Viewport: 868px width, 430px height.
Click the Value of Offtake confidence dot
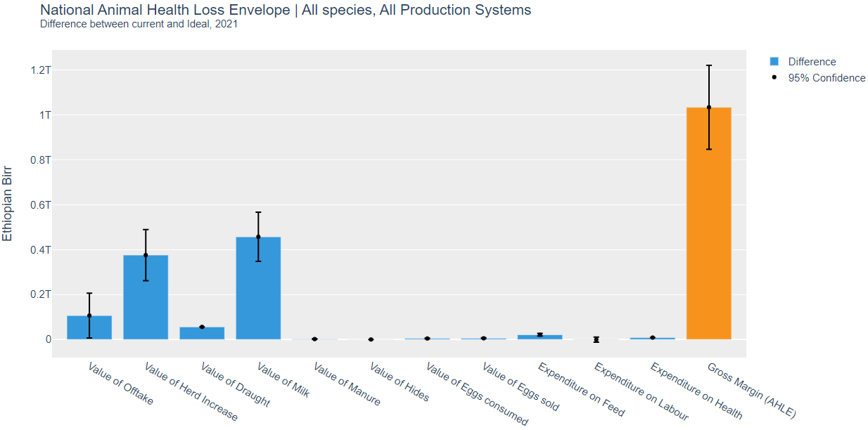pyautogui.click(x=89, y=315)
